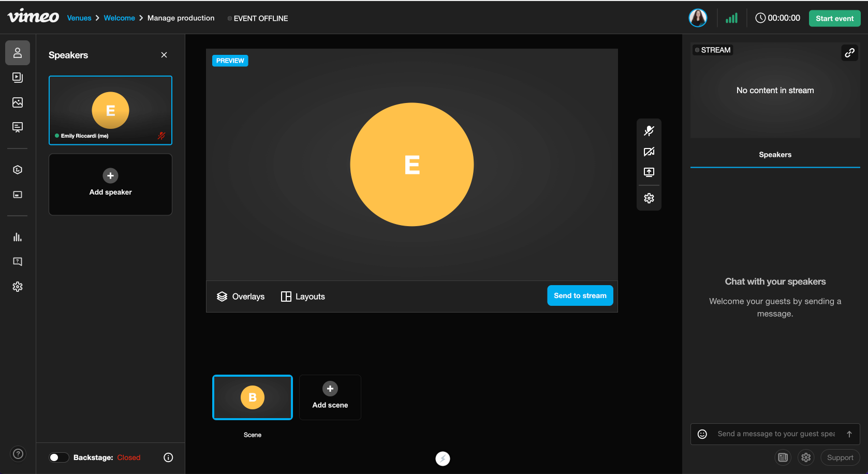This screenshot has height=474, width=868.
Task: Open the Speakers panel icon in sidebar
Action: click(18, 53)
